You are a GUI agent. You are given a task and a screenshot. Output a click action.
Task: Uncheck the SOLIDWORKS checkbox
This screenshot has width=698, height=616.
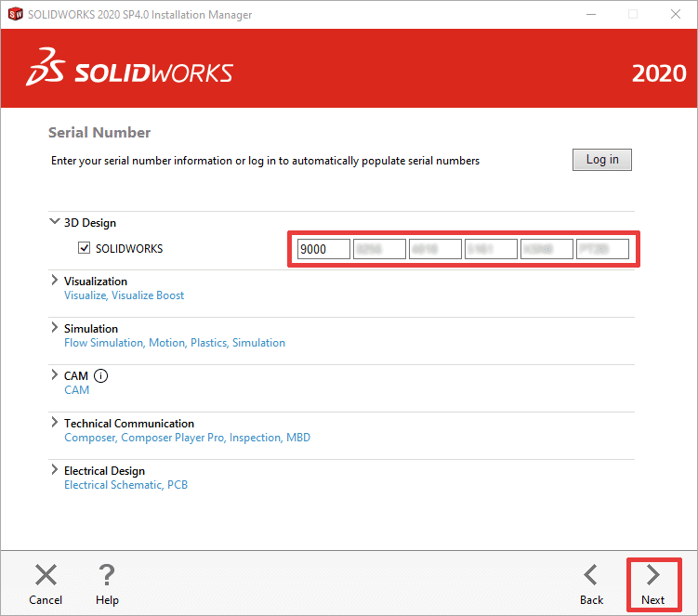tap(85, 248)
